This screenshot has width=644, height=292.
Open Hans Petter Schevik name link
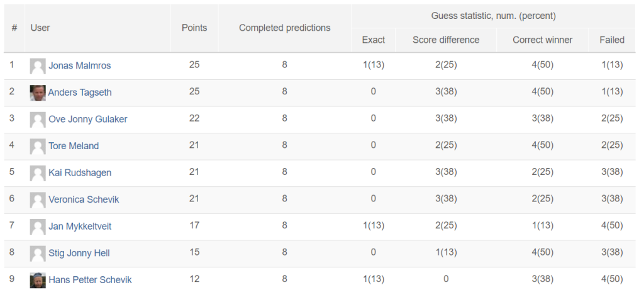91,280
